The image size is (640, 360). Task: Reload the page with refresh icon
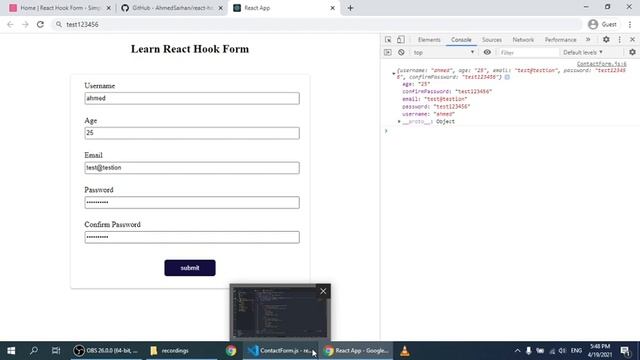(x=40, y=24)
